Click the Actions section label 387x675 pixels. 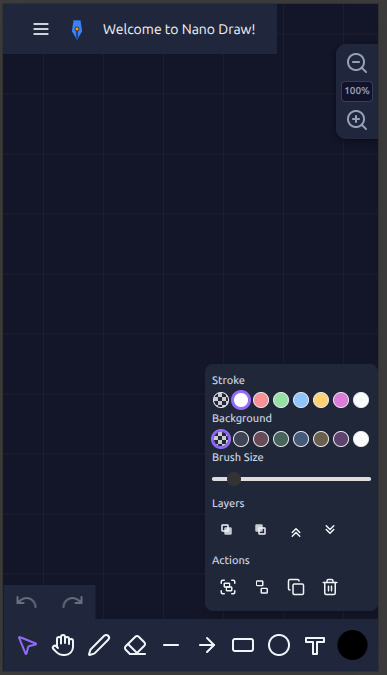[231, 560]
